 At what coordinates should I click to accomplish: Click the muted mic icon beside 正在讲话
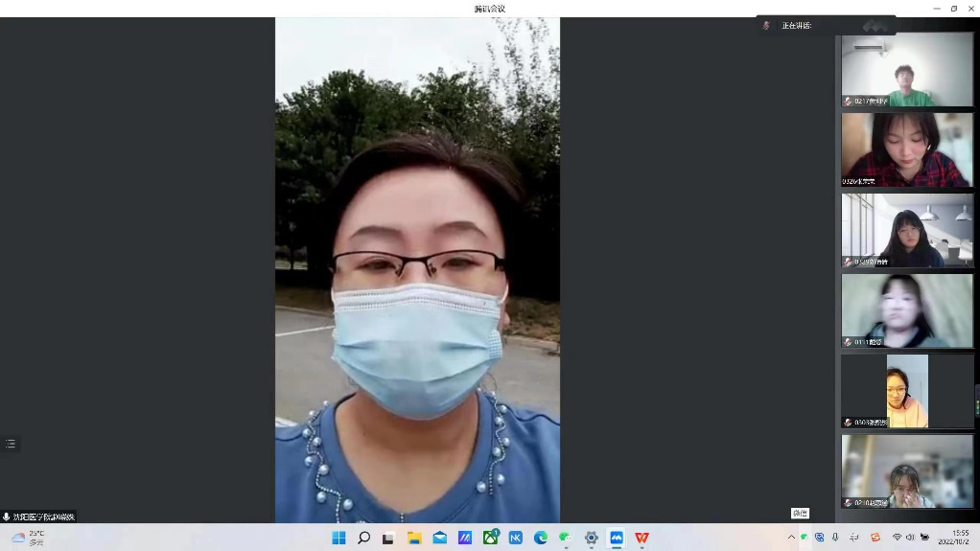click(765, 26)
